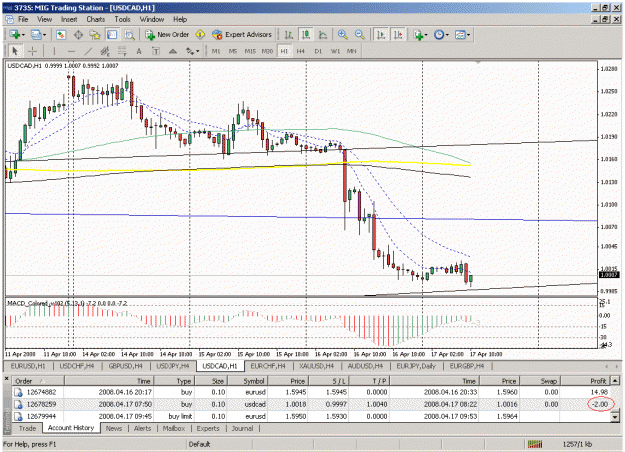The height and width of the screenshot is (452, 625).
Task: Click the Templates icon
Action: click(460, 35)
